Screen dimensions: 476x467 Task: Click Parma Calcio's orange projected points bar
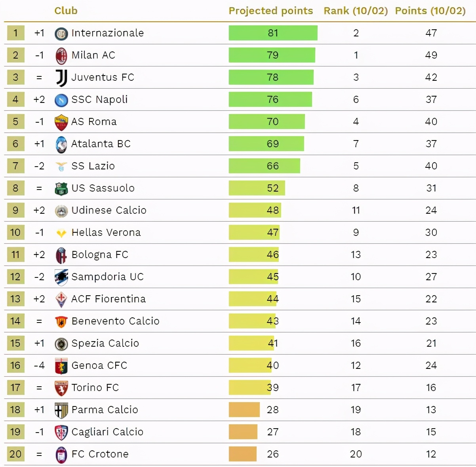coord(244,410)
